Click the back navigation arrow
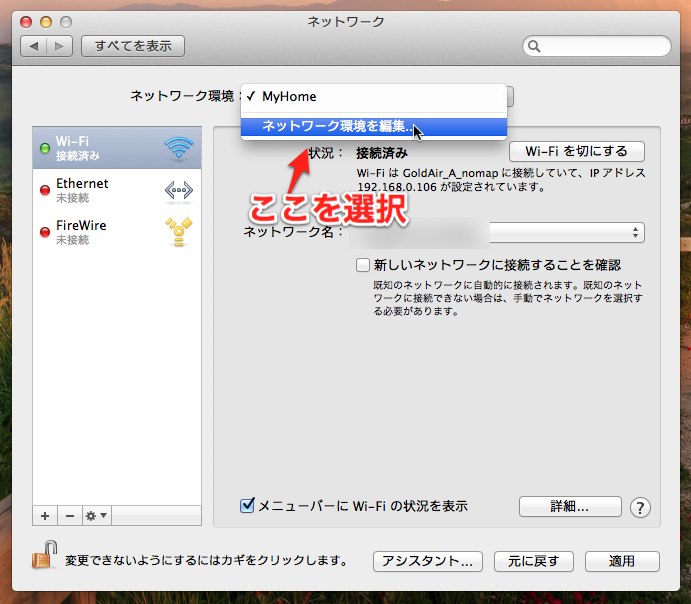 point(33,46)
